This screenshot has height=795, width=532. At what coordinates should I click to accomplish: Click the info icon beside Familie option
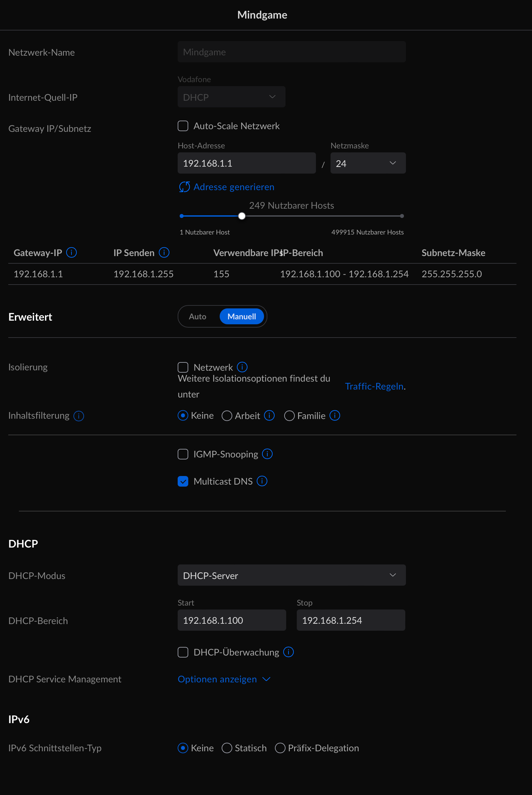pyautogui.click(x=335, y=416)
